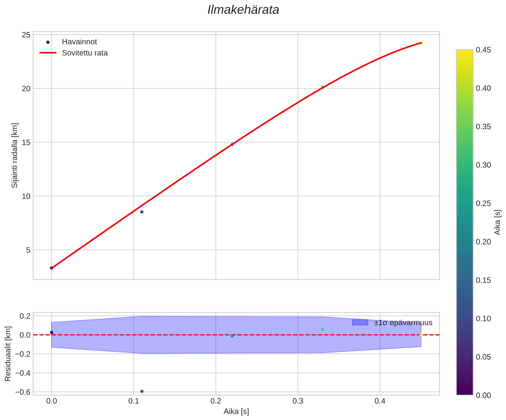Click the Havainnot legend marker dot

pyautogui.click(x=48, y=42)
